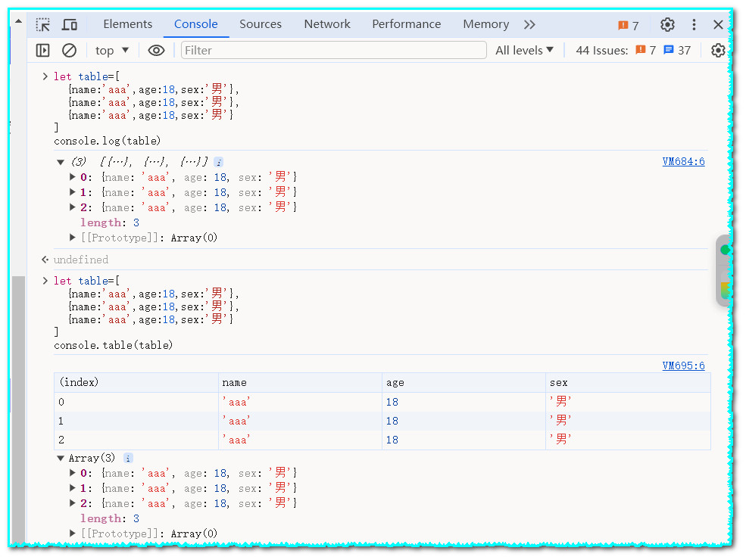
Task: Click the top bar issues counter badge showing 7
Action: click(x=628, y=25)
